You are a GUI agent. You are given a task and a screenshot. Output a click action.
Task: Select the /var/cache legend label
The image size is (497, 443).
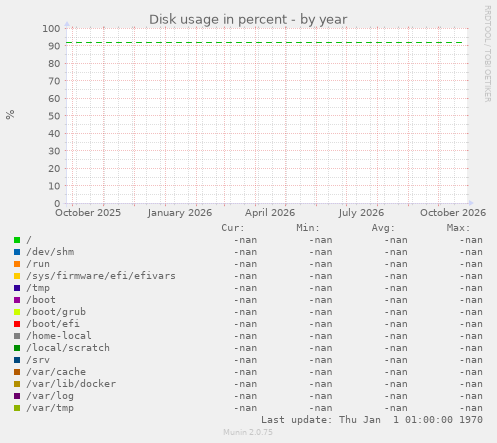pyautogui.click(x=56, y=372)
